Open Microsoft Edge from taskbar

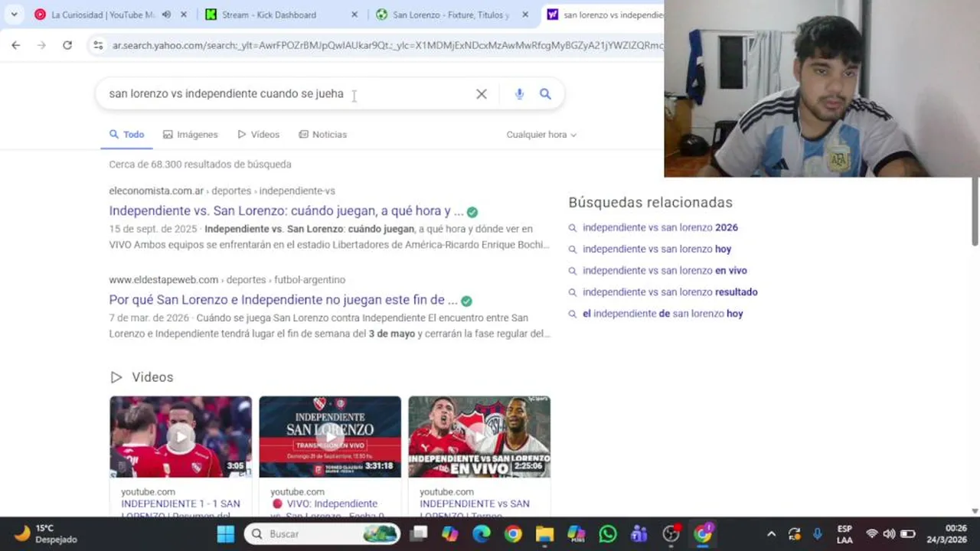click(x=482, y=534)
